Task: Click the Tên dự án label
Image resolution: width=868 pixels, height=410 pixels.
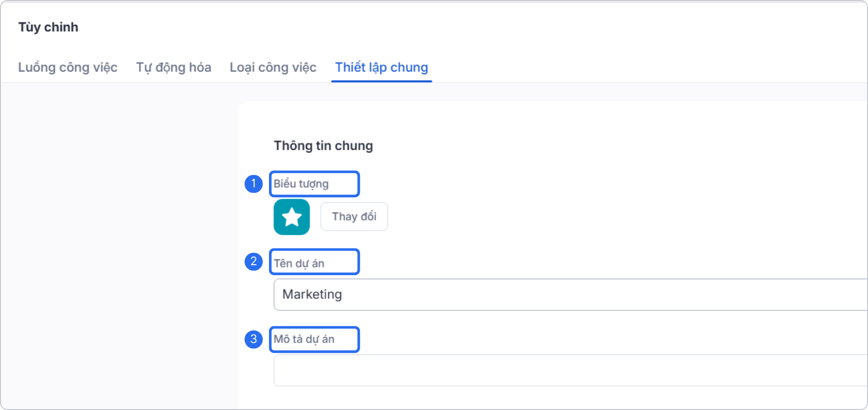Action: (x=314, y=262)
